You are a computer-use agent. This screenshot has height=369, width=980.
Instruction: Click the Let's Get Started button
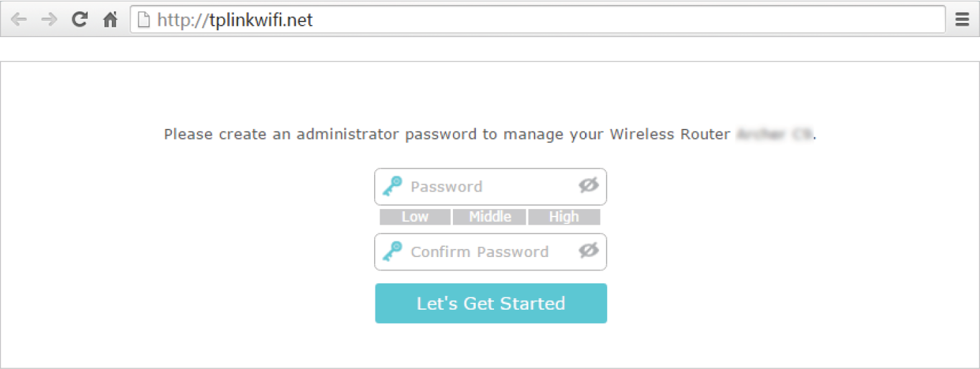tap(491, 304)
